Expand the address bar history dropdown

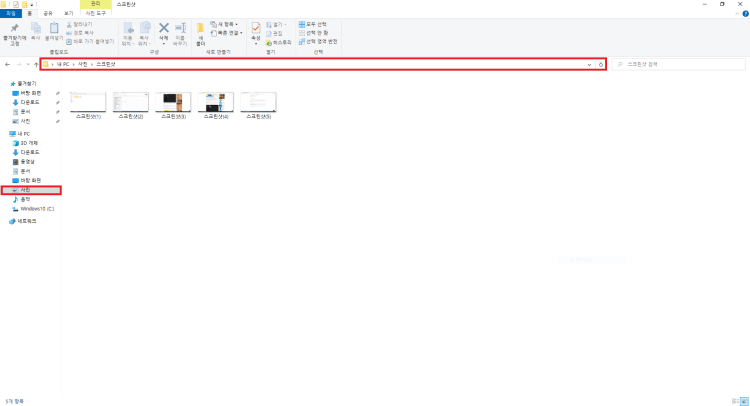tap(589, 64)
